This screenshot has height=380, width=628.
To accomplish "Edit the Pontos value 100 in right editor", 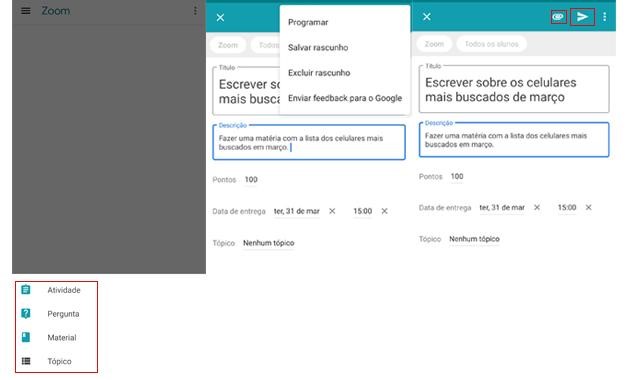I will [457, 177].
